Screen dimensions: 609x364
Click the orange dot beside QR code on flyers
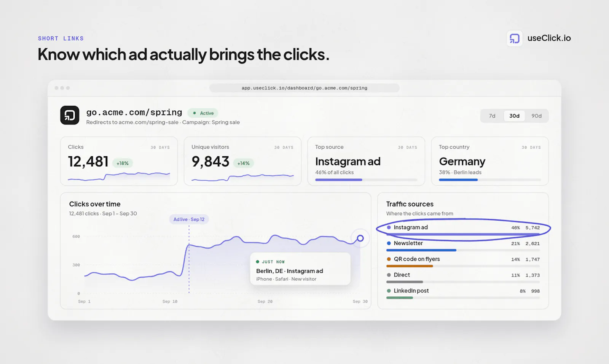[x=389, y=259]
